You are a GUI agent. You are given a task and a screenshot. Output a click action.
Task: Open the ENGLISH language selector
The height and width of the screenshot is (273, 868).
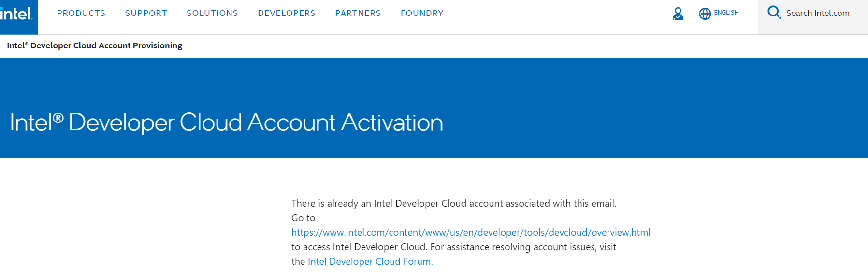(x=726, y=13)
